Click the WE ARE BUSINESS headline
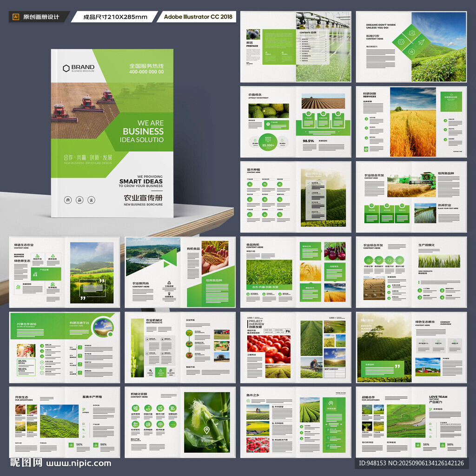Image resolution: width=476 pixels, height=476 pixels. (x=142, y=131)
